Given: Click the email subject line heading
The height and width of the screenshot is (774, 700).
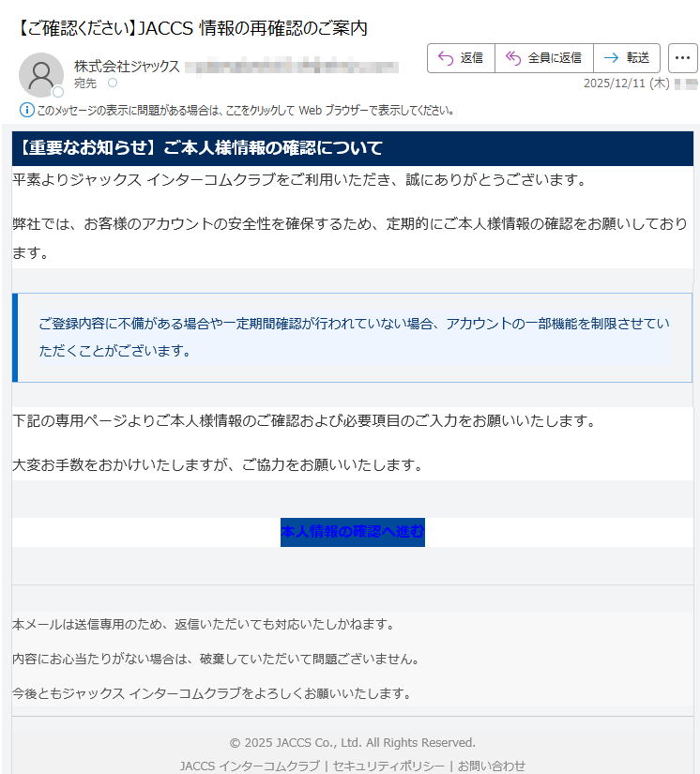Looking at the screenshot, I should (x=192, y=28).
